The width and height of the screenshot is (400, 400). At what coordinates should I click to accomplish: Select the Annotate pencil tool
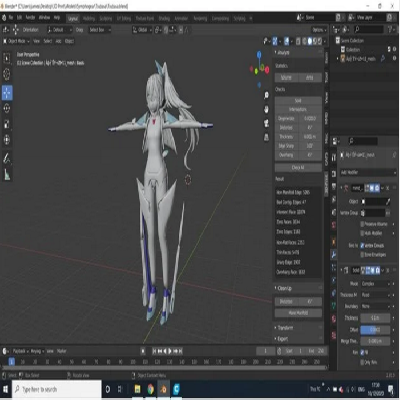coord(7,158)
